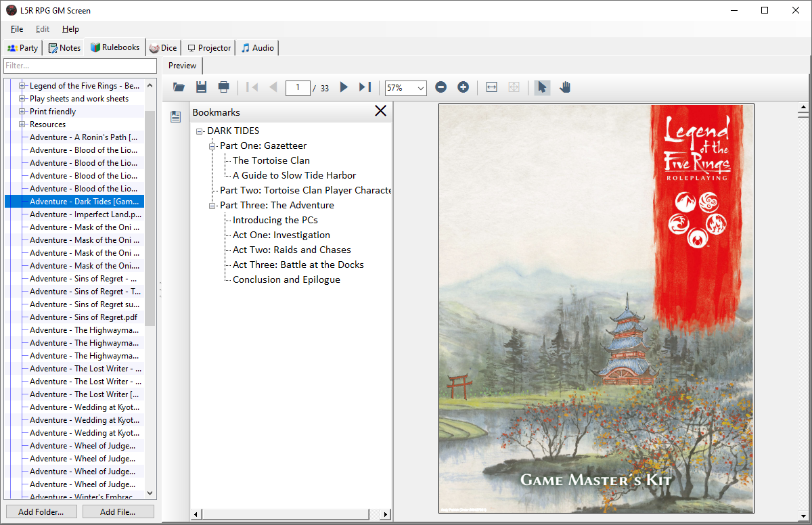The width and height of the screenshot is (812, 525).
Task: Open Act Two: Raids and Chases bookmark
Action: [x=292, y=250]
